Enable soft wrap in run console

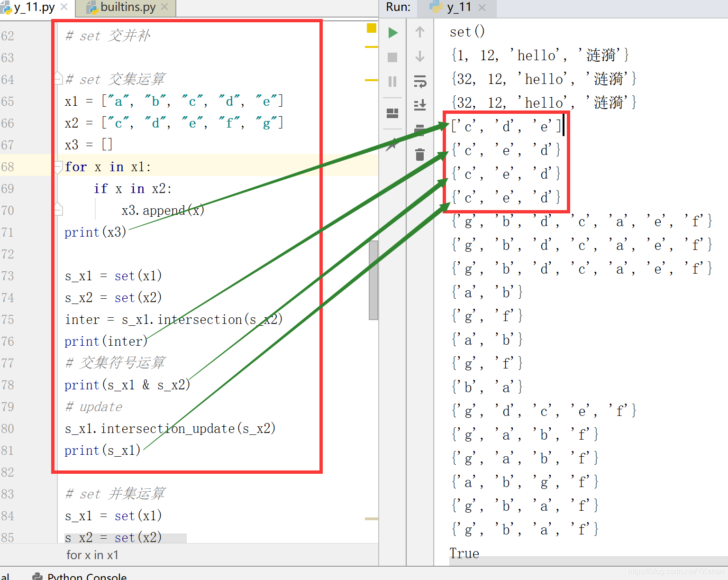(x=420, y=82)
